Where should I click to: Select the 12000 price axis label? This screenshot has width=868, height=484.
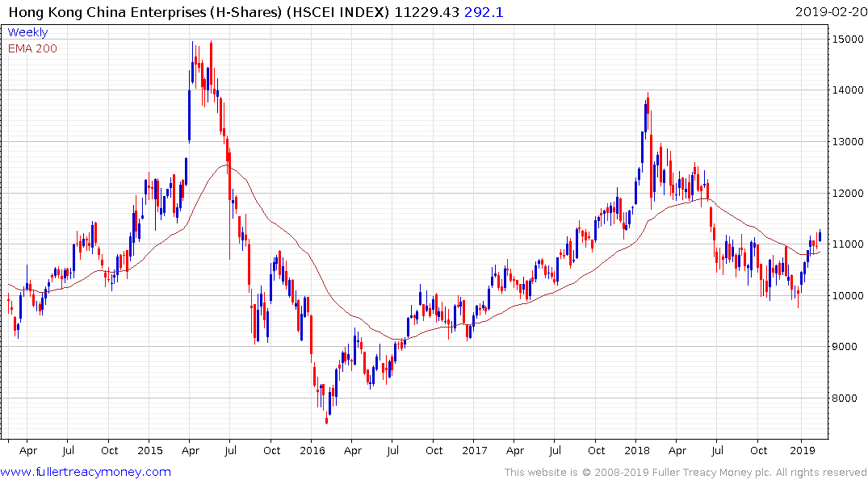coord(848,194)
